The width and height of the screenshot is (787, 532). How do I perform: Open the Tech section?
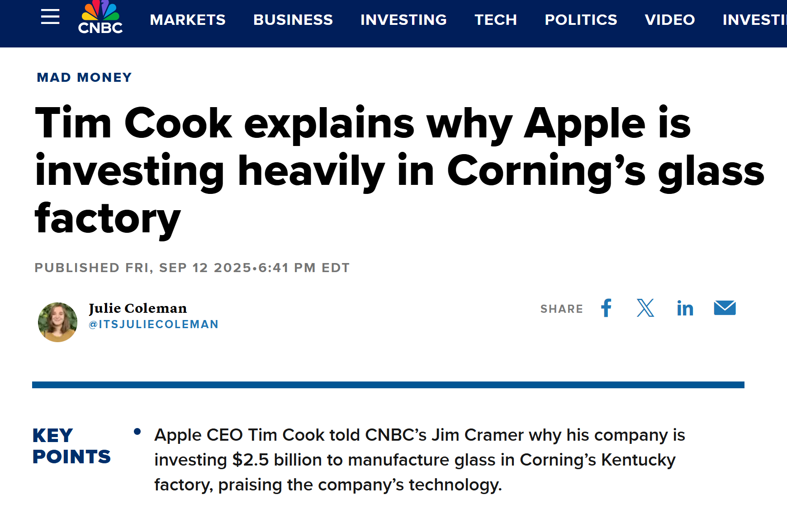496,20
